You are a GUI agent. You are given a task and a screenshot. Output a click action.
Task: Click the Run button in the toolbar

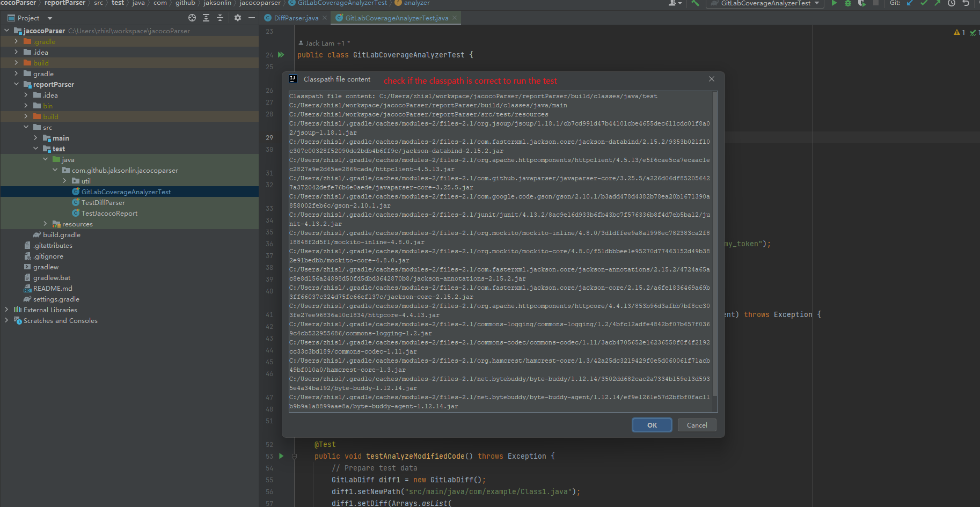point(834,3)
